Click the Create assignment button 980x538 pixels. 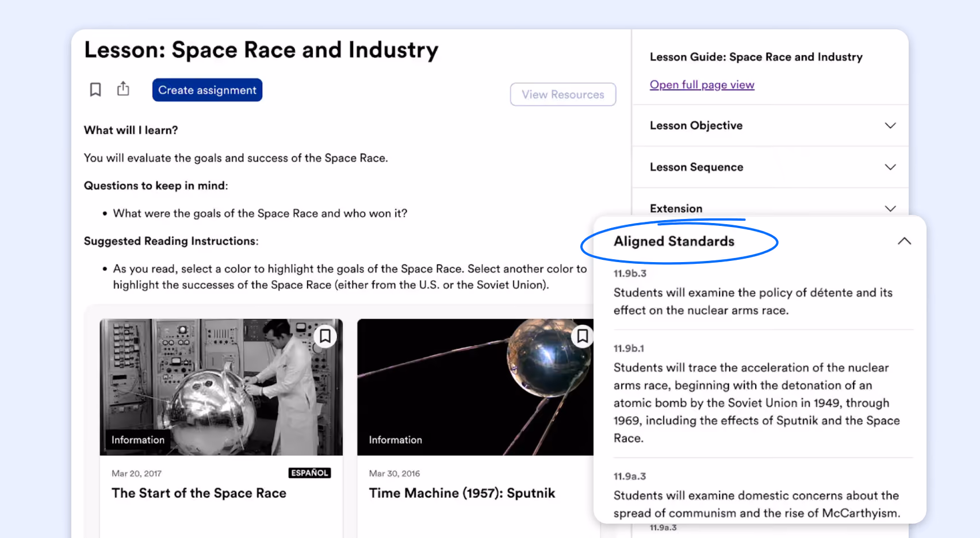coord(207,90)
